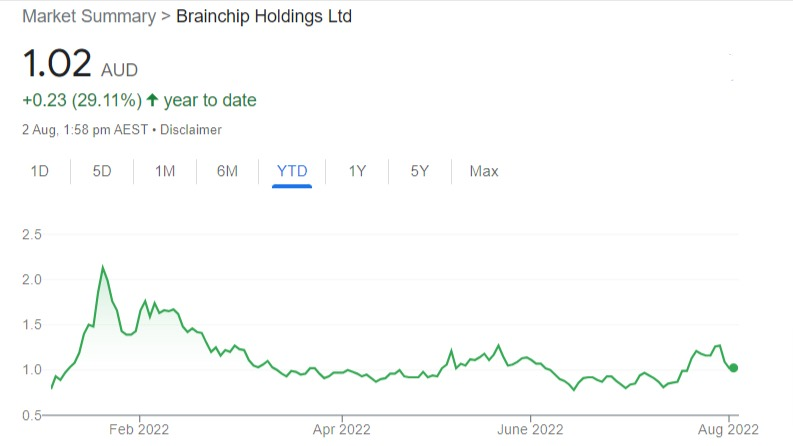Click the 1.02 share price value
This screenshot has height=446, width=793.
click(x=57, y=65)
